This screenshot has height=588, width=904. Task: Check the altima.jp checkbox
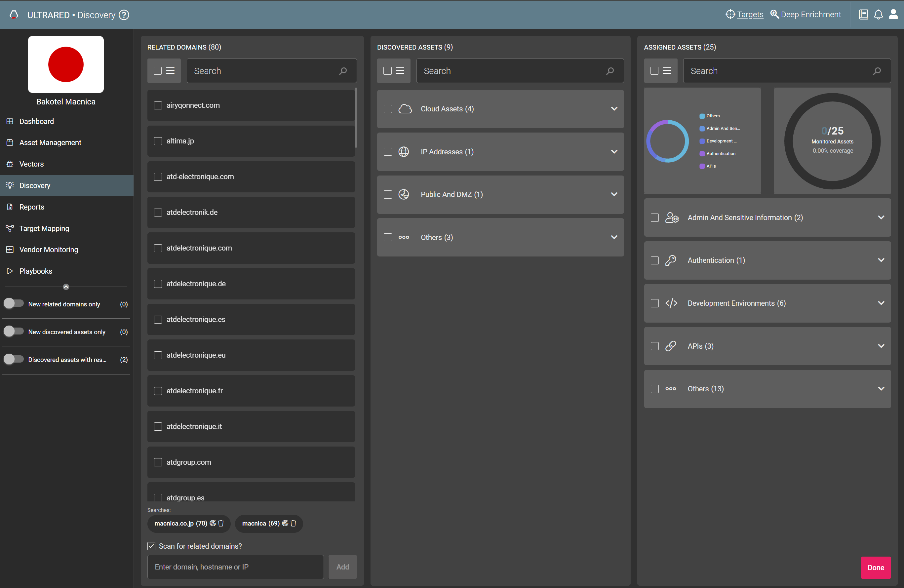click(158, 141)
